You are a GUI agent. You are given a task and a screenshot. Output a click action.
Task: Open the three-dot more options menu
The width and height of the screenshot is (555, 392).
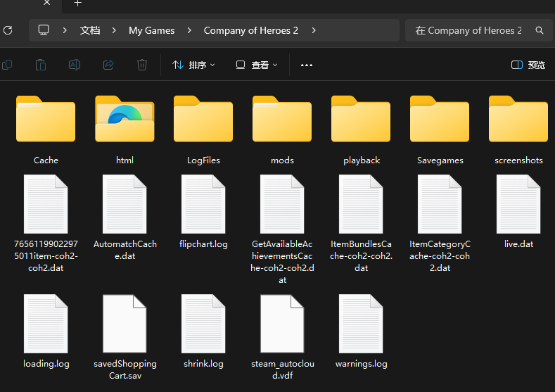[x=307, y=65]
